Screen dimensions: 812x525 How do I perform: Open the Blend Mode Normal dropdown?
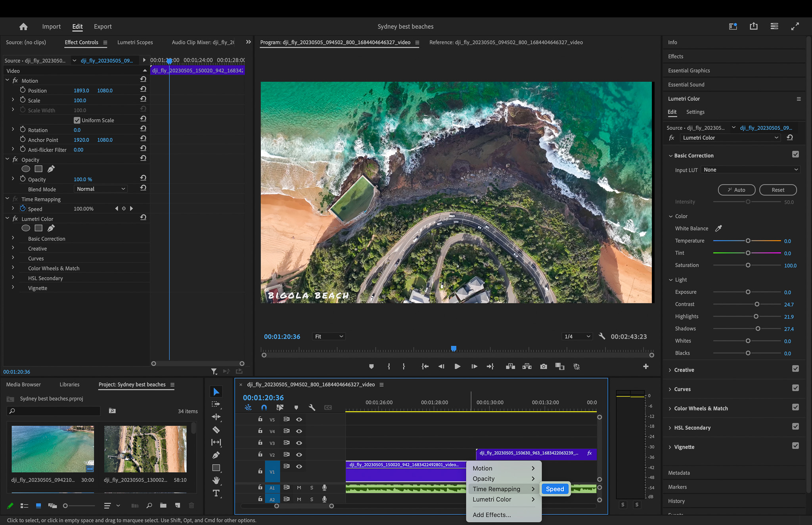[101, 189]
